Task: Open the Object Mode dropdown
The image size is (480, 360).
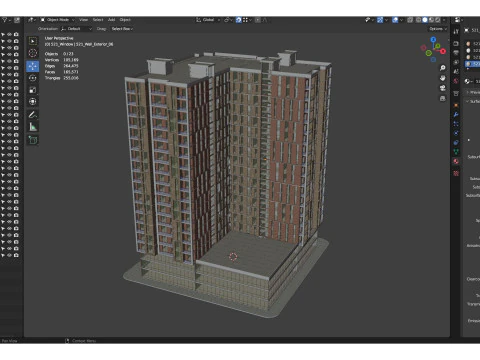Action: [x=58, y=20]
